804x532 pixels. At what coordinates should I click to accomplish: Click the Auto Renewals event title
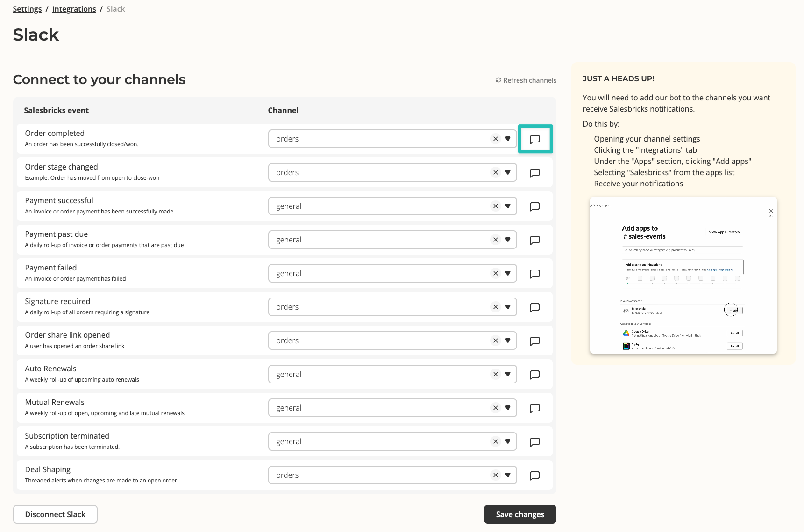pos(50,369)
